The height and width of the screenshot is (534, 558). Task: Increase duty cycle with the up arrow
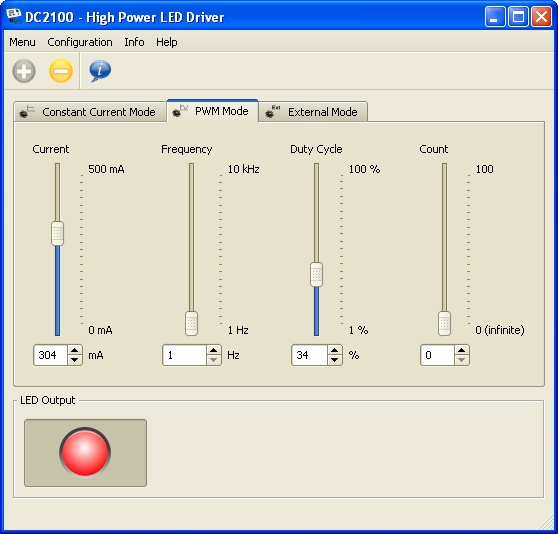click(x=334, y=350)
